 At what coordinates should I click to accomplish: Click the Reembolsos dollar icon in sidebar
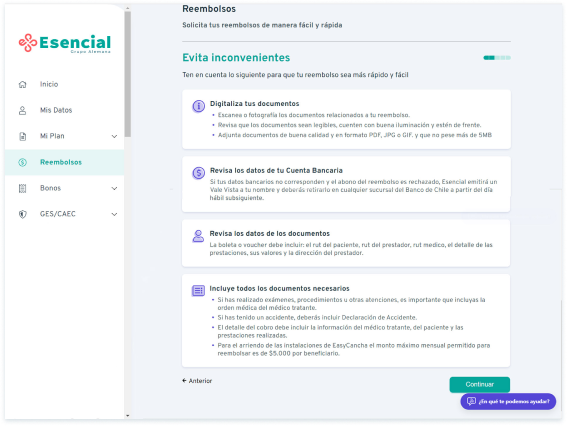point(22,162)
